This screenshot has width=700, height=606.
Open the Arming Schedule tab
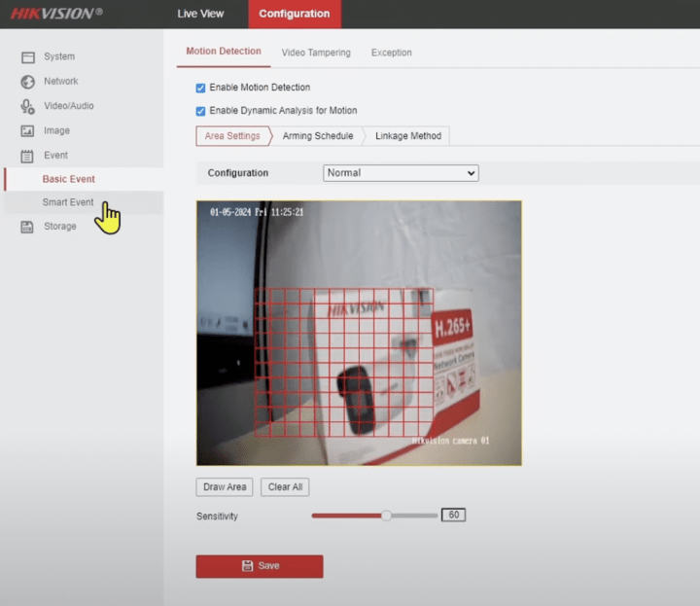pos(318,136)
